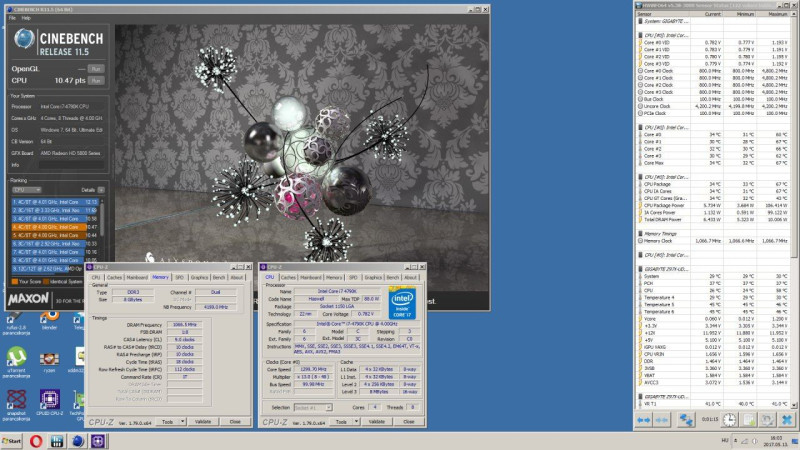The height and width of the screenshot is (450, 800).
Task: Click Validate in left CPU-Z window
Action: [203, 422]
